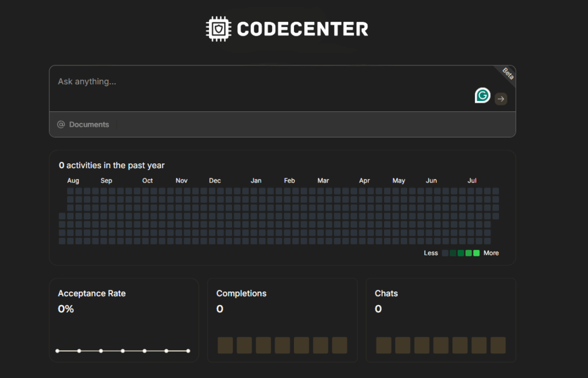Select the last bar in the Chats chart
Screen dimensions: 588x378
(x=498, y=345)
